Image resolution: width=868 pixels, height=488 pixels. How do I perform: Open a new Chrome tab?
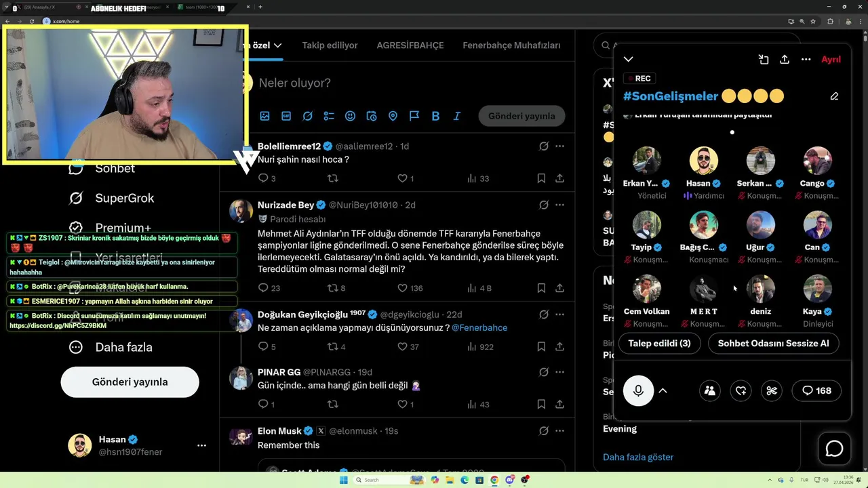(x=260, y=7)
